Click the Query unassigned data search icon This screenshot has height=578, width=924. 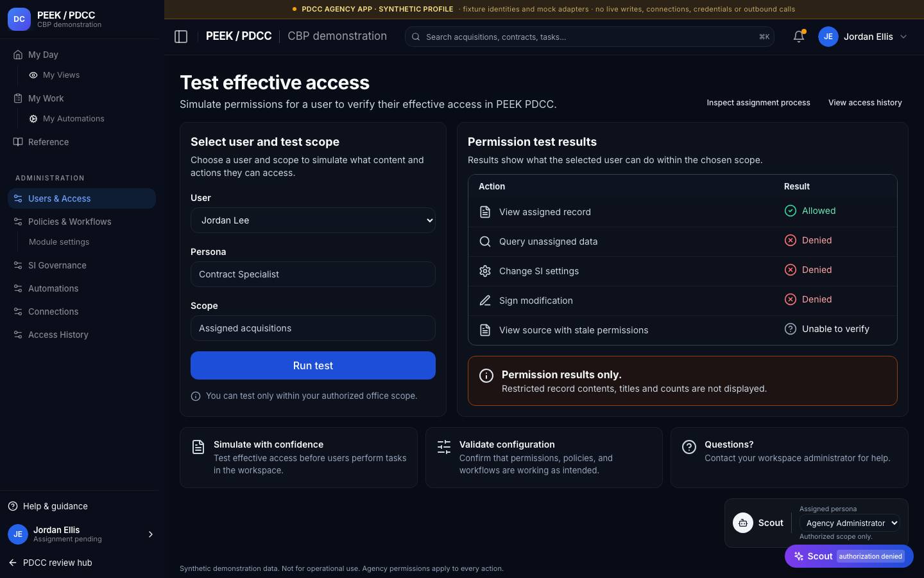click(485, 241)
